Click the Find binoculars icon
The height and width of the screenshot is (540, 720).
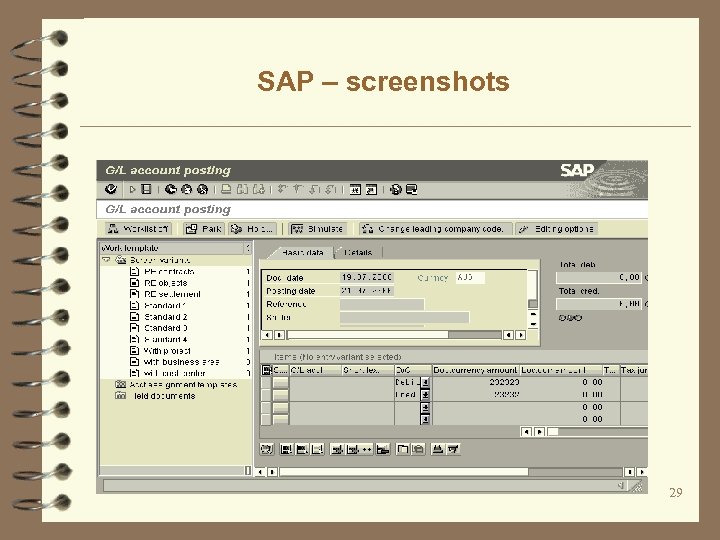coord(242,189)
